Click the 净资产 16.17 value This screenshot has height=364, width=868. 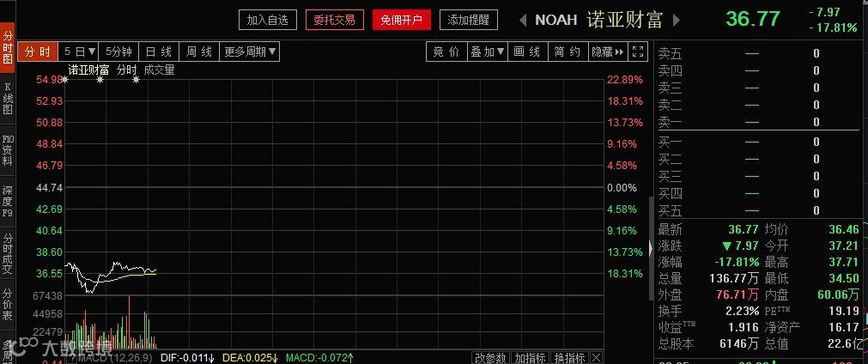846,327
